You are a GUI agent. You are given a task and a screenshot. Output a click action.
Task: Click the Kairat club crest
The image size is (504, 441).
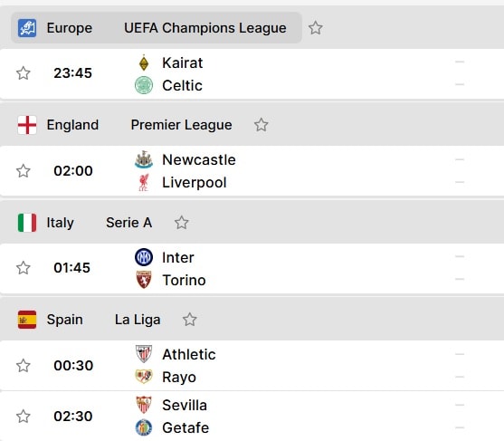click(x=144, y=62)
